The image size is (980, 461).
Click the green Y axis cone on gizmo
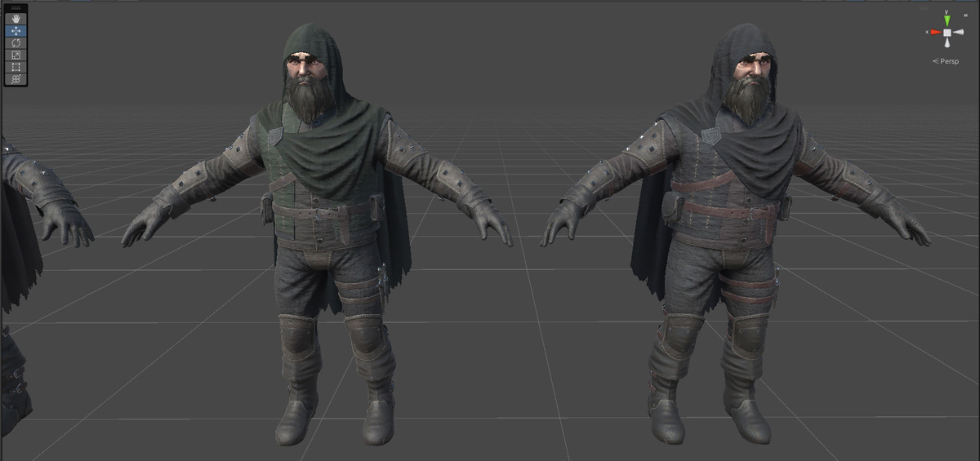[x=947, y=20]
